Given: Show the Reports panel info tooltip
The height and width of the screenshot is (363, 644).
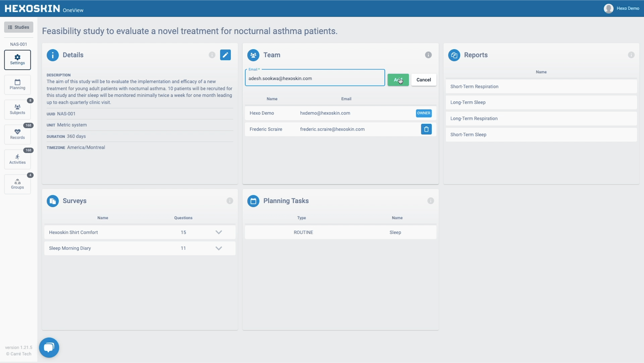Looking at the screenshot, I should (631, 55).
